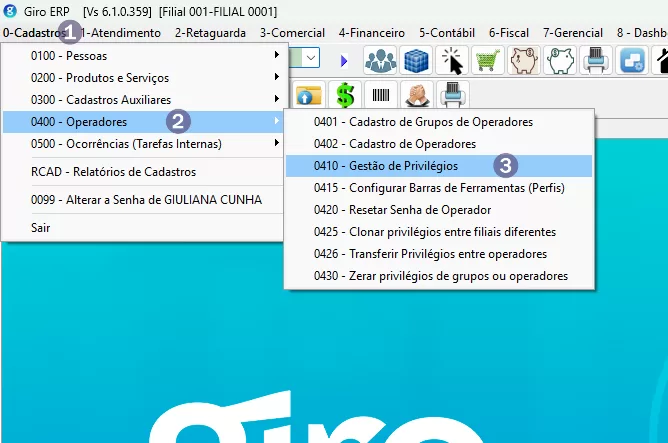Click the green dollar sign icon

[345, 96]
